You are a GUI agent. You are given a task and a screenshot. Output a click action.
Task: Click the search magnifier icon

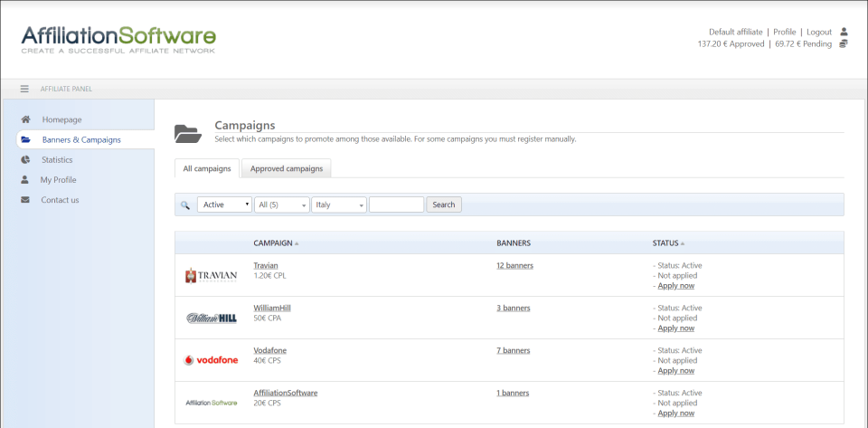pos(185,204)
